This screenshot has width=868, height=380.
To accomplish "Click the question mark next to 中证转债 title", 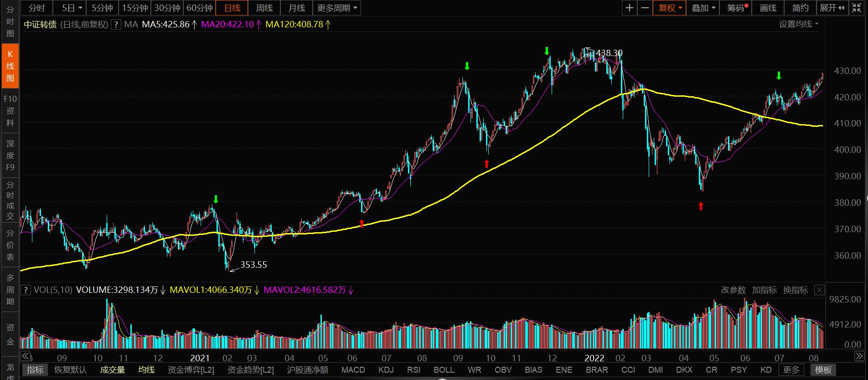I will click(116, 25).
